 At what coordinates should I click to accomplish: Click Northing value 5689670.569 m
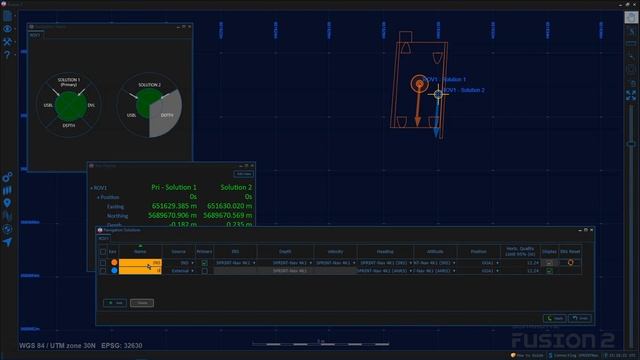point(227,215)
